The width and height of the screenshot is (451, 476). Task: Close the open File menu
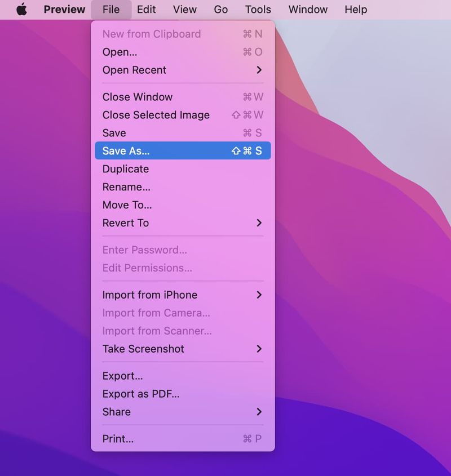tap(111, 10)
